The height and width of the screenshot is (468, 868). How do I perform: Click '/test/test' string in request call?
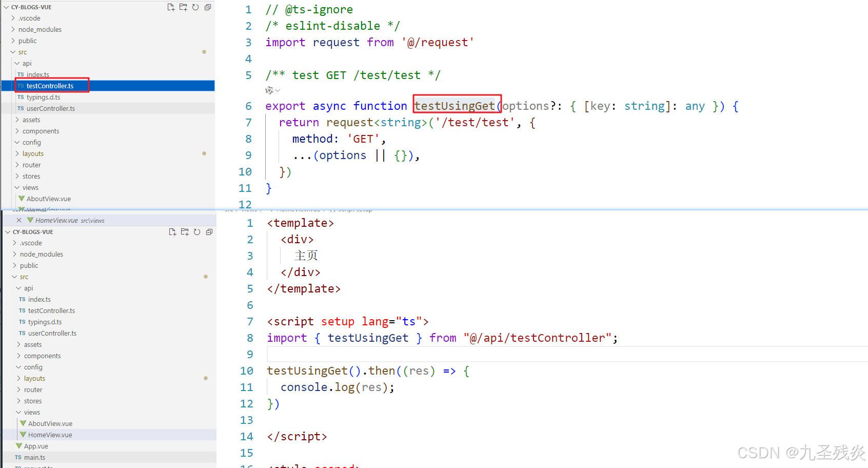tap(475, 122)
